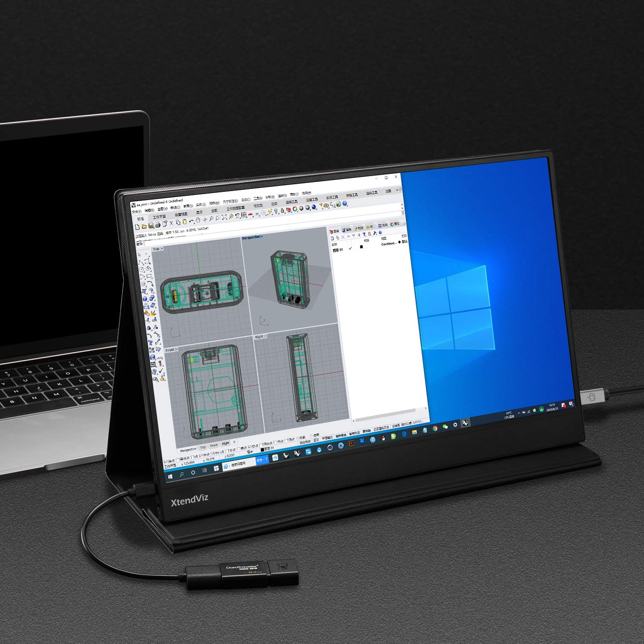
Task: Switch to the 实体工具 toolbar tab
Action: click(x=332, y=197)
